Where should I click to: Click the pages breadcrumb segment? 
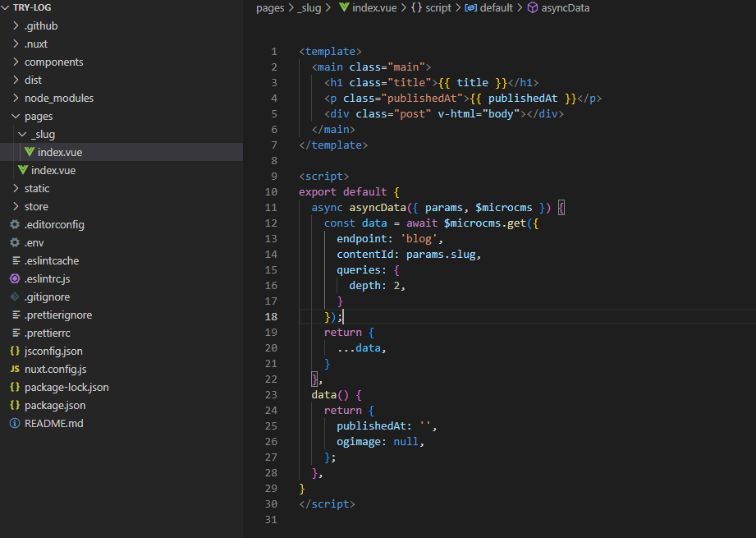click(x=269, y=7)
